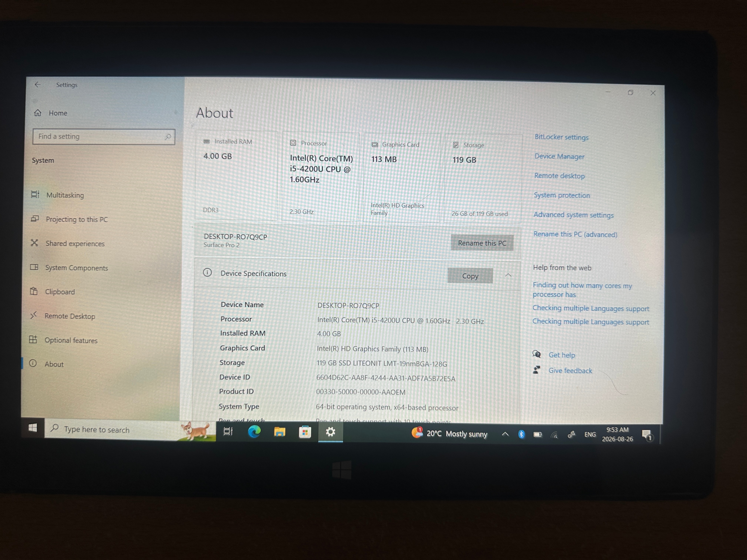Select the Product ID value 00330-50000-00000-AAOEM
Image resolution: width=747 pixels, height=560 pixels.
[361, 392]
